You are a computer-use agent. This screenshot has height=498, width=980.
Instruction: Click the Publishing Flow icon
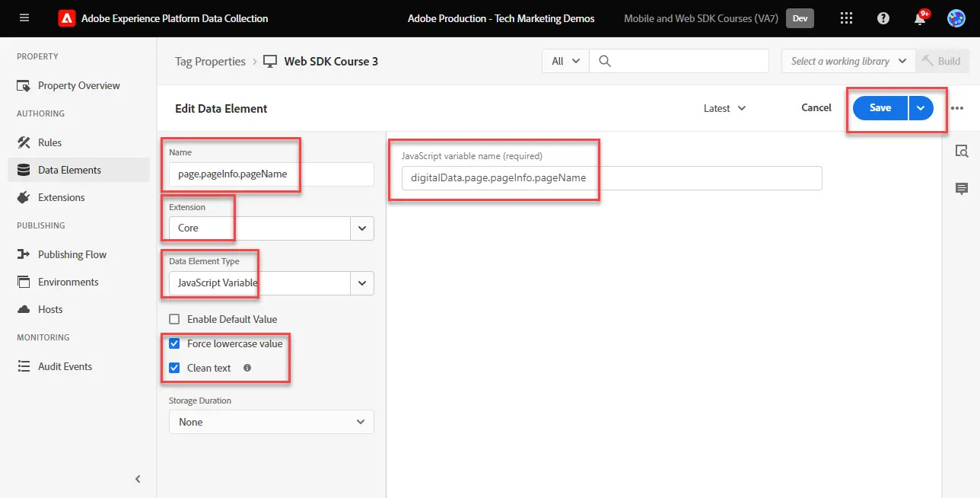pos(24,254)
